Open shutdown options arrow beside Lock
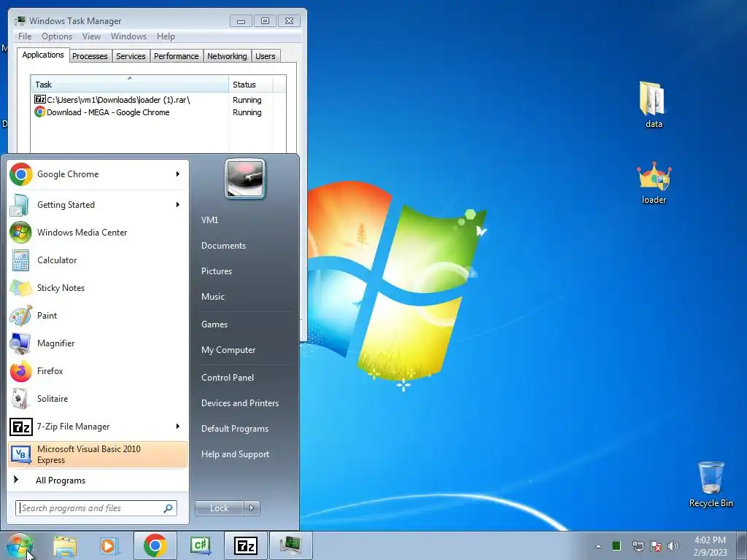The image size is (747, 560). pos(252,508)
